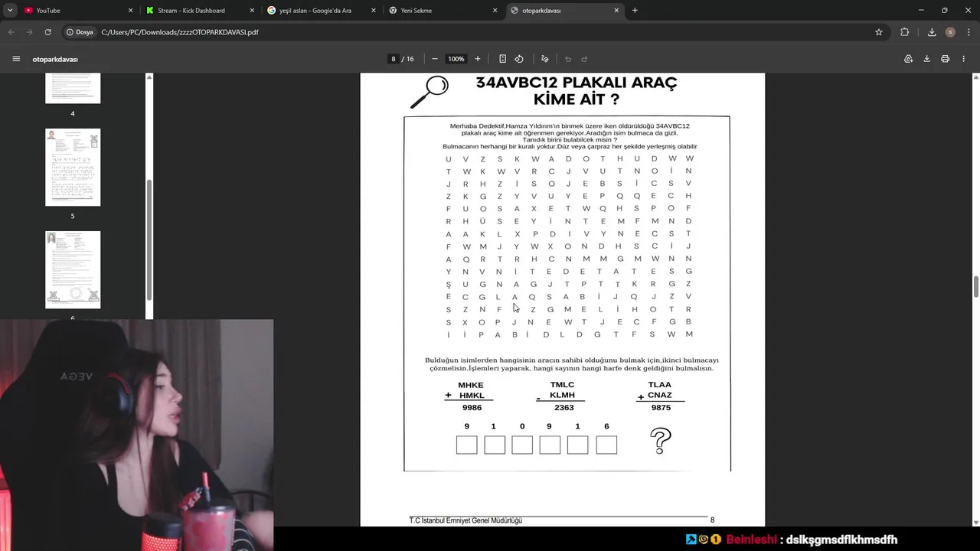
Task: Zoom in the PDF
Action: click(x=478, y=59)
